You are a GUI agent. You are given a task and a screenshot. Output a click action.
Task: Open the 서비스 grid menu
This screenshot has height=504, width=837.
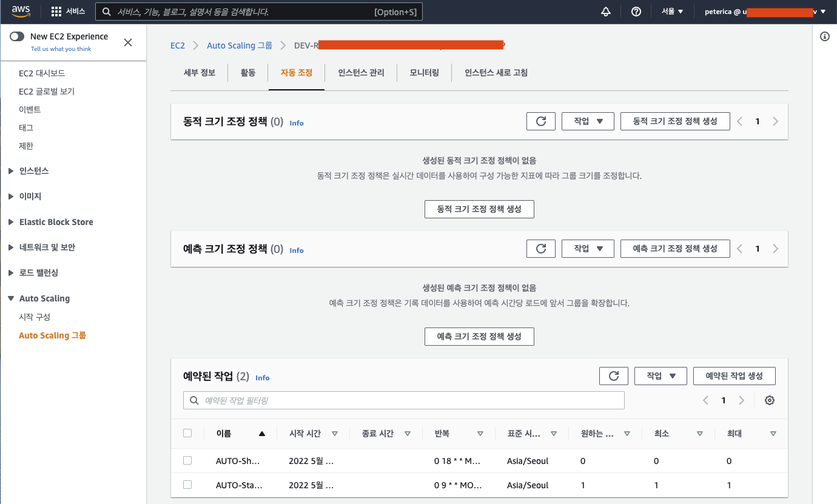[68, 12]
